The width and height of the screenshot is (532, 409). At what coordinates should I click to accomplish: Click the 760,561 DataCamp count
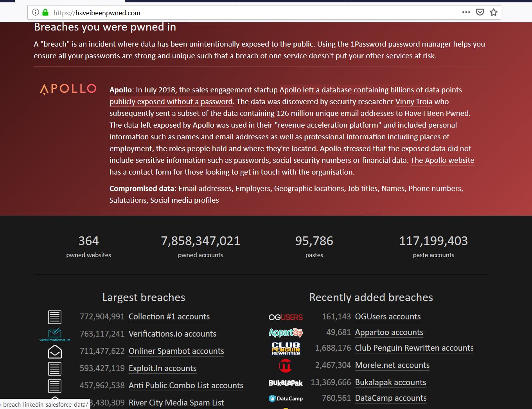tap(336, 398)
